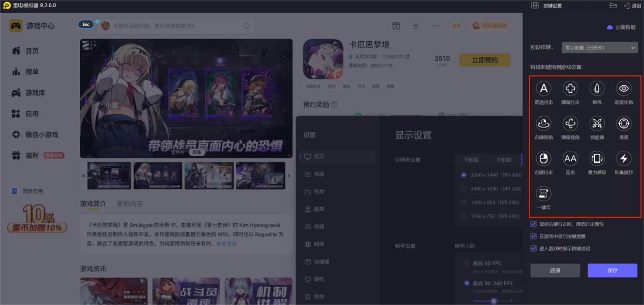Toggle 鼠标右键行走时，降低行走惯性 checkbox

pyautogui.click(x=533, y=224)
